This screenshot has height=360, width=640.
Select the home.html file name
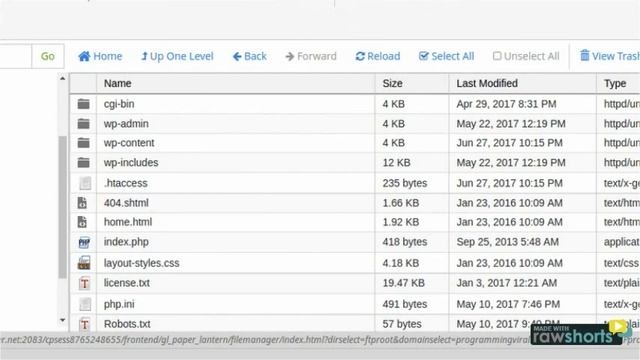[128, 222]
